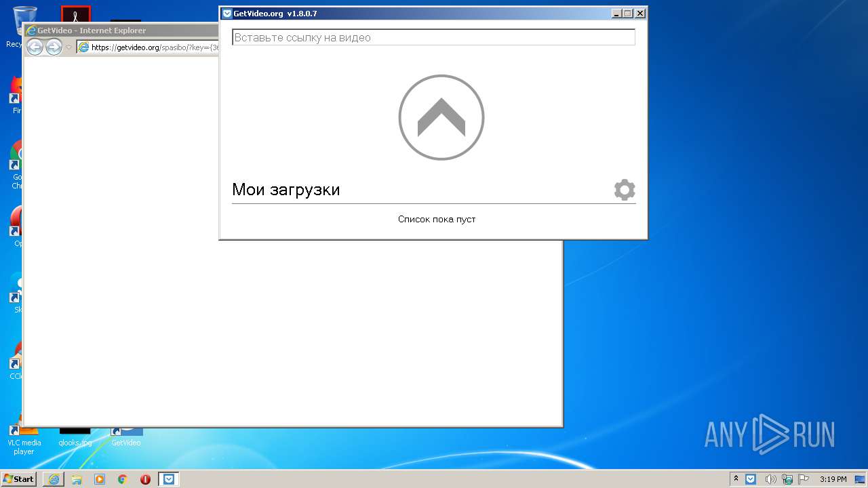Open Chrome from the taskbar
Screen dimensions: 868x488
(x=123, y=479)
